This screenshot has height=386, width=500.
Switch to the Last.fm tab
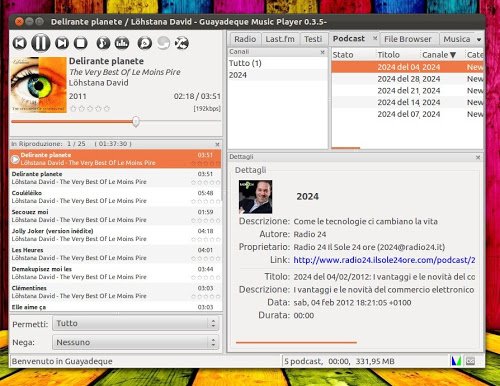[x=280, y=39]
